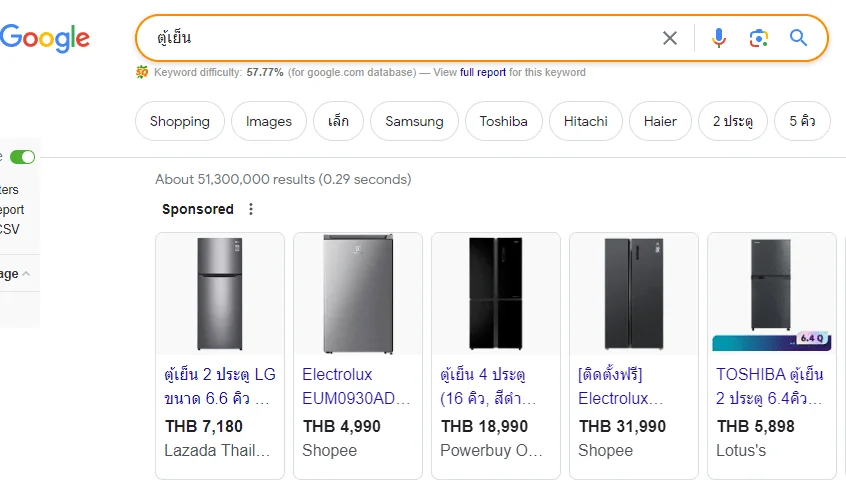Screen dimensions: 846x483
Task: Click the Google logo
Action: (x=45, y=38)
